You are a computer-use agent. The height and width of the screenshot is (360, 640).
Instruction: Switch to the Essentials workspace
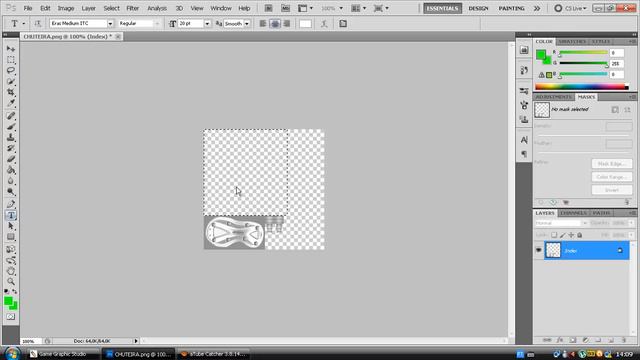(442, 8)
